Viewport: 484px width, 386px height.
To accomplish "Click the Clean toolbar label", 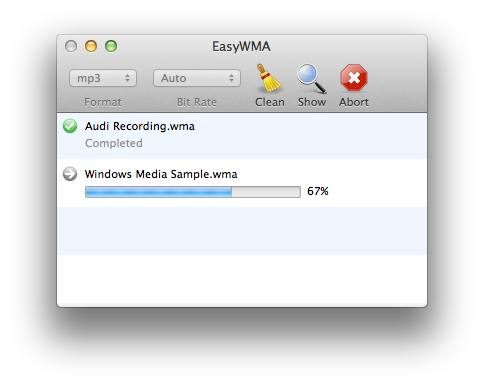I will click(x=270, y=102).
